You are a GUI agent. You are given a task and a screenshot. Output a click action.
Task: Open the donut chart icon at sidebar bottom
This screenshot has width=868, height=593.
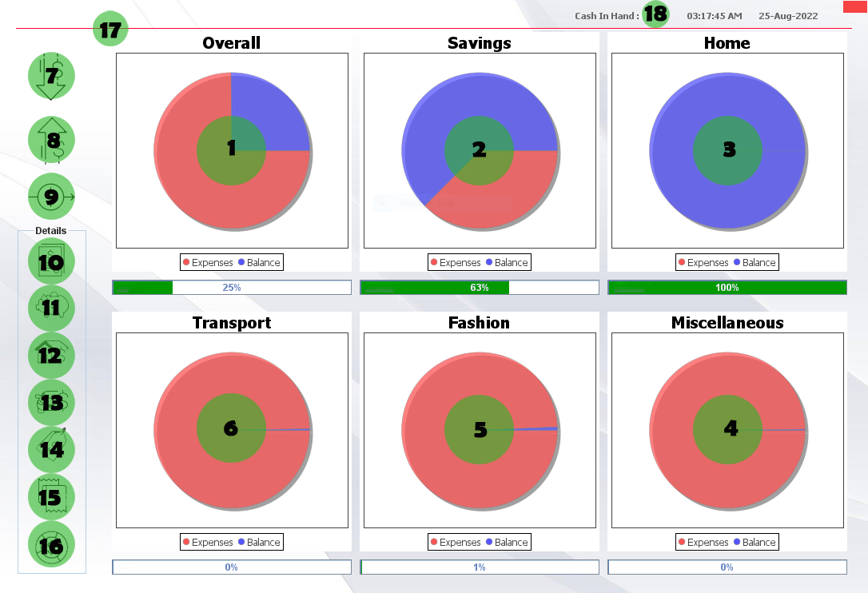51,544
